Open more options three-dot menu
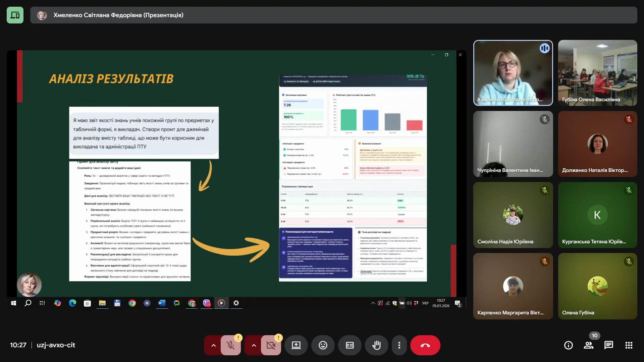The image size is (644, 362). click(x=399, y=345)
